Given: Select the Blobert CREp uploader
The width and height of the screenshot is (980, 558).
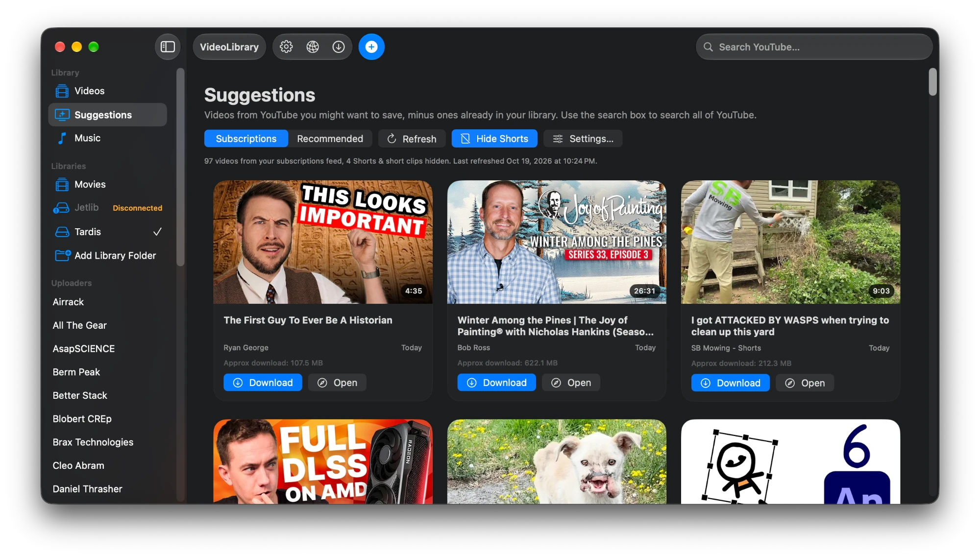Looking at the screenshot, I should tap(82, 419).
